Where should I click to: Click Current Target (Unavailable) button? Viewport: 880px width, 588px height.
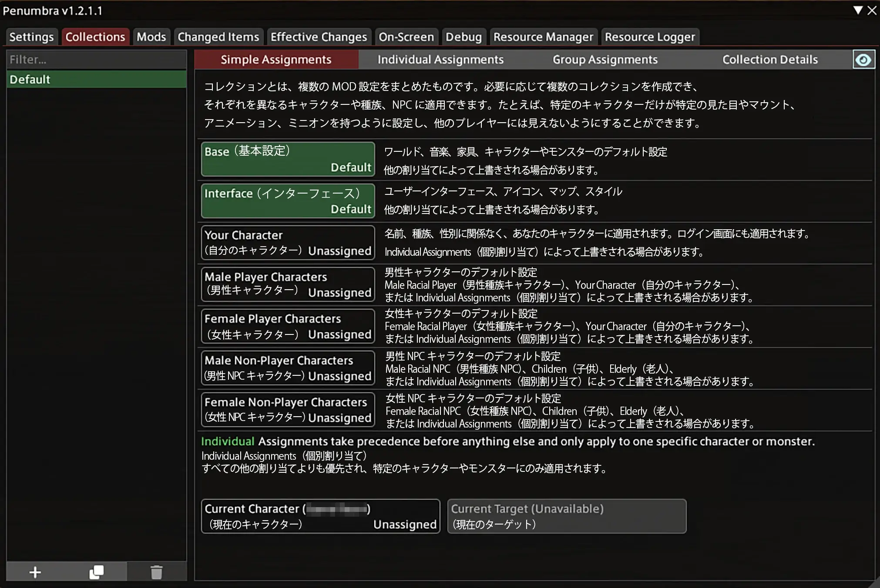coord(567,516)
